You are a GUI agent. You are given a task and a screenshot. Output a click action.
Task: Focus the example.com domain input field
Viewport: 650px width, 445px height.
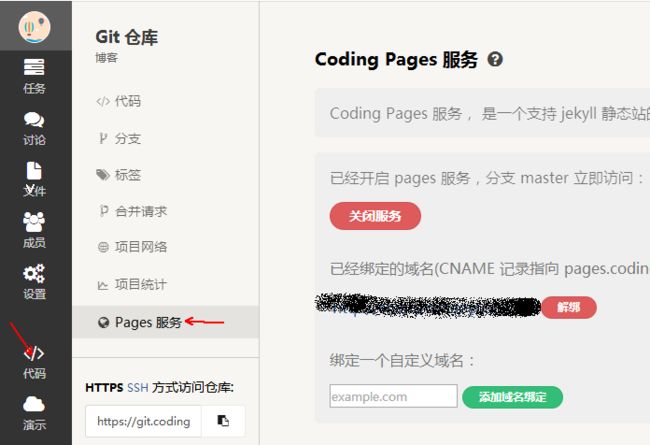(393, 396)
